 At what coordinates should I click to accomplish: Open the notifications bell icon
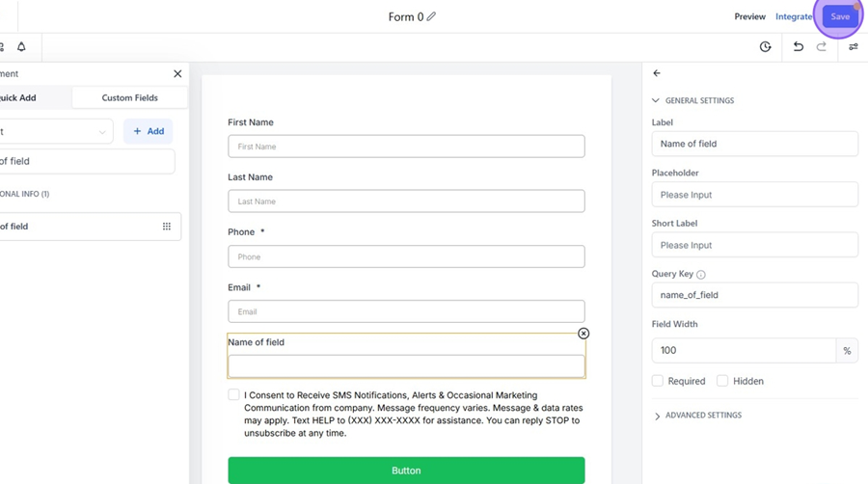[21, 46]
